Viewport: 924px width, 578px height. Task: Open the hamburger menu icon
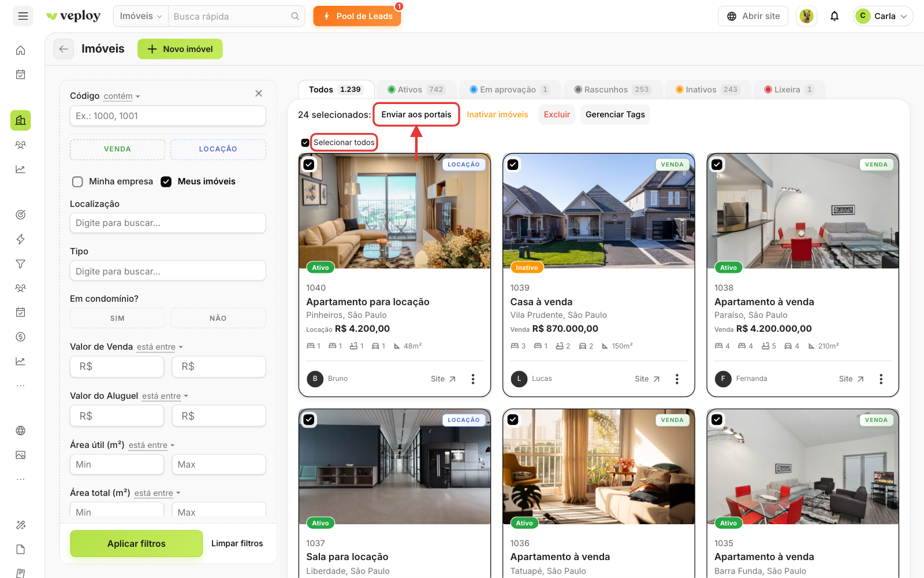[x=23, y=16]
